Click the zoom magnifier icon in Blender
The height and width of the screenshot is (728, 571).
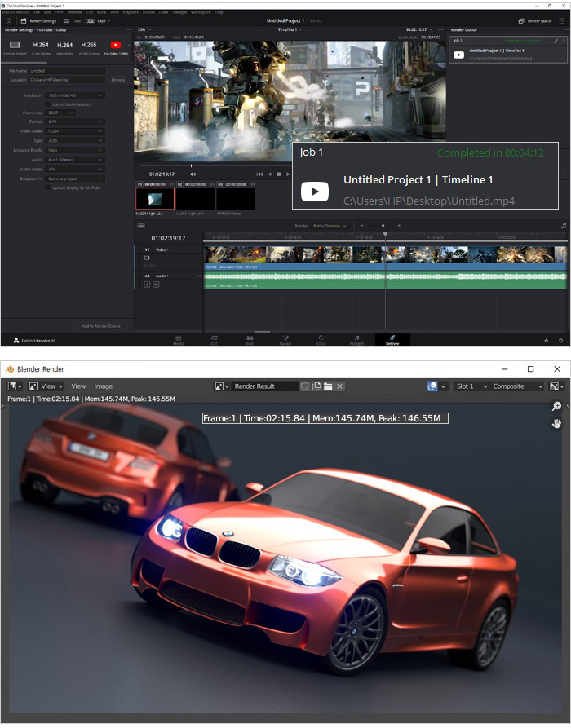click(557, 406)
